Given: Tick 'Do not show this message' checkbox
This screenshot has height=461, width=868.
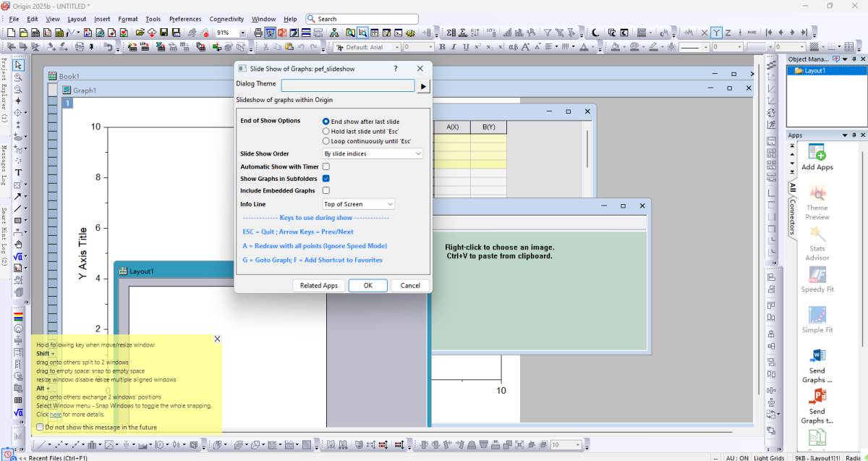Looking at the screenshot, I should coord(40,428).
